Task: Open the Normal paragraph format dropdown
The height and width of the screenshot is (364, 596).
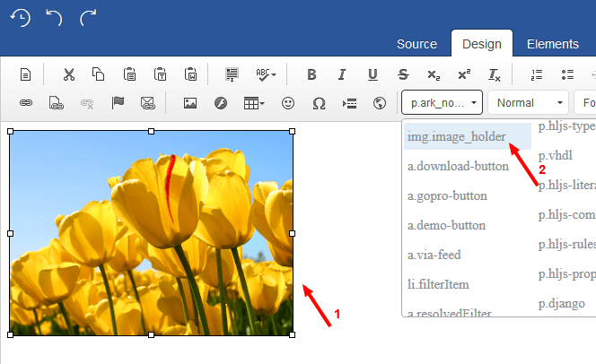Action: (x=528, y=103)
